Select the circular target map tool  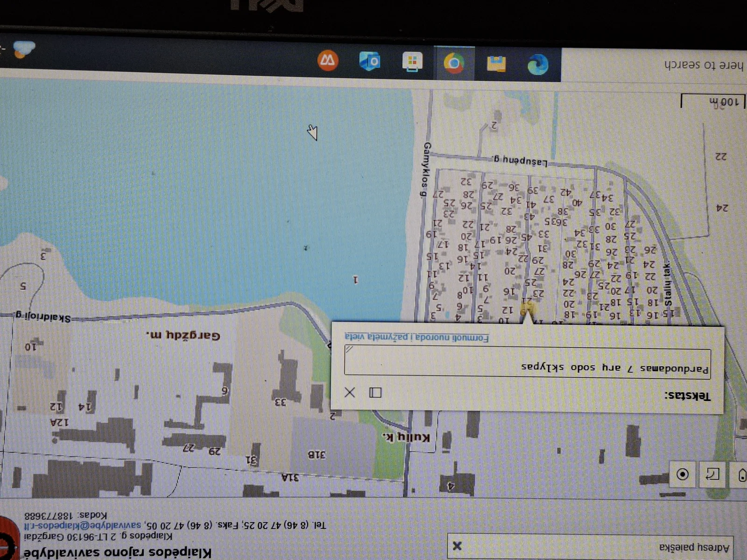683,475
